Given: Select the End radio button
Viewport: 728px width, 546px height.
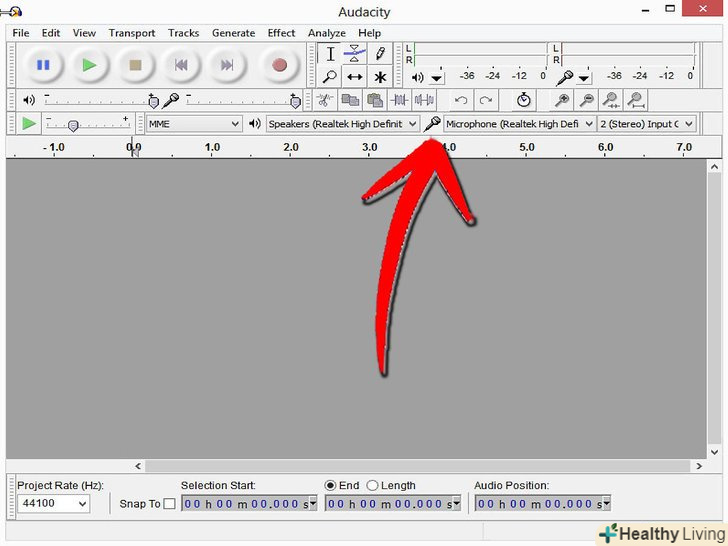Looking at the screenshot, I should (330, 486).
